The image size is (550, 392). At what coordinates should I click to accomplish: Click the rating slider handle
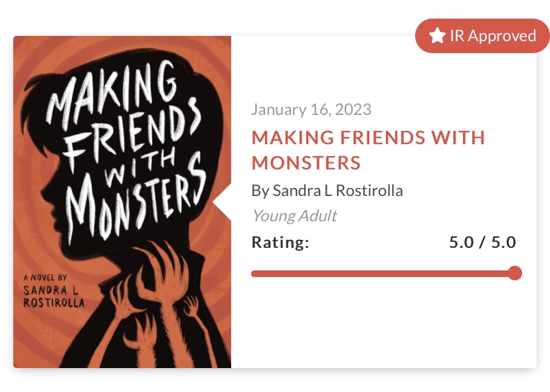[x=514, y=273]
